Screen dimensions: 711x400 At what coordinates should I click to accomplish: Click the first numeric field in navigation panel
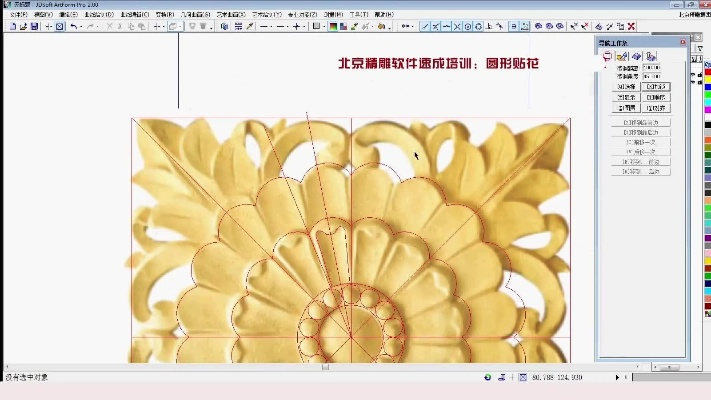652,68
